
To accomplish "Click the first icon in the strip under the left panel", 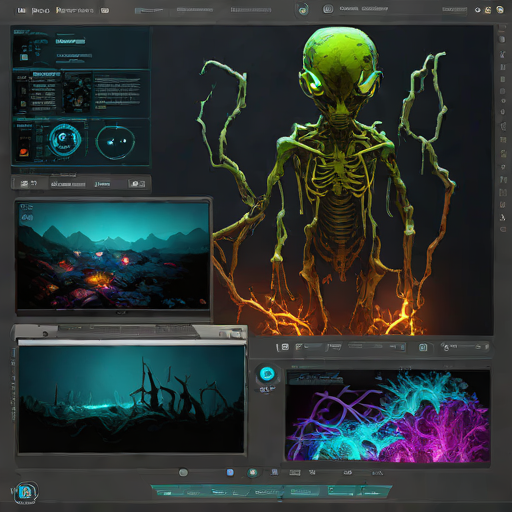I will click(x=24, y=183).
